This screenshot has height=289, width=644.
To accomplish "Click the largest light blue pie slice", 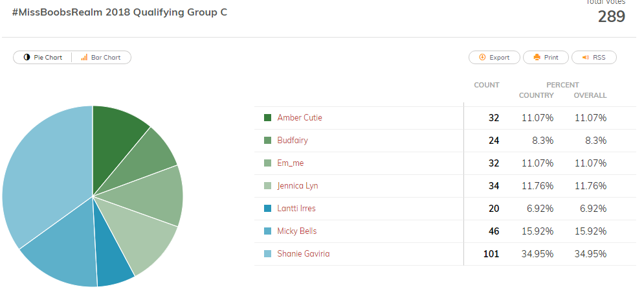I will click(45, 165).
